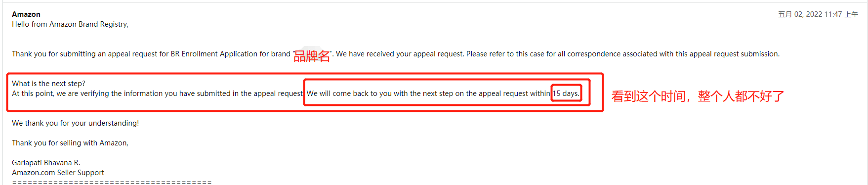Click the 'What is the next step?' heading
Image resolution: width=868 pixels, height=185 pixels.
48,84
